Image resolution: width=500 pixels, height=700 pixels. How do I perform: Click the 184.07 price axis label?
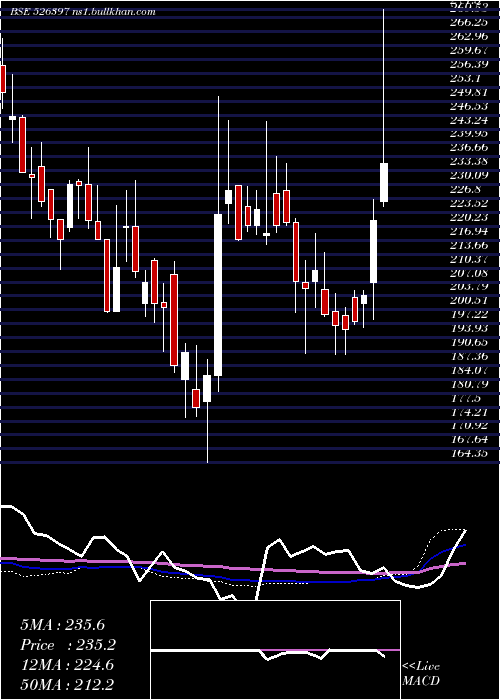468,370
